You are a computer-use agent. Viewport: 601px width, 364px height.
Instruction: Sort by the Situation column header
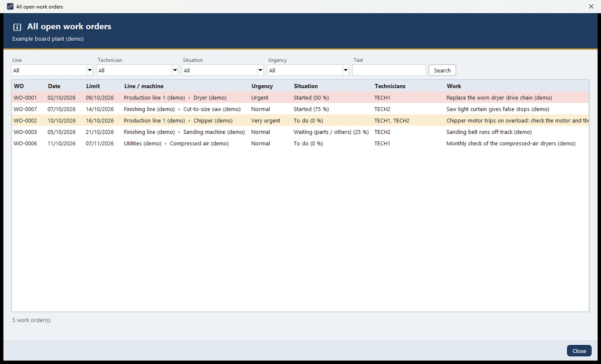tap(306, 86)
